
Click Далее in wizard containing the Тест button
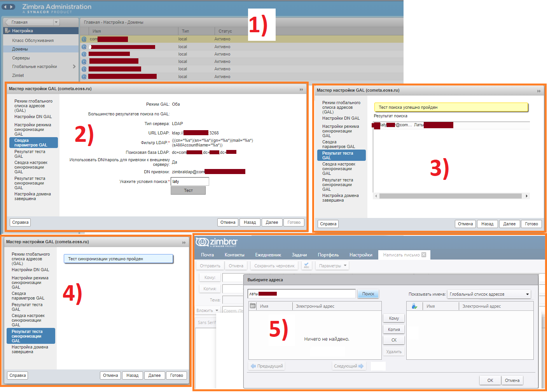[272, 222]
